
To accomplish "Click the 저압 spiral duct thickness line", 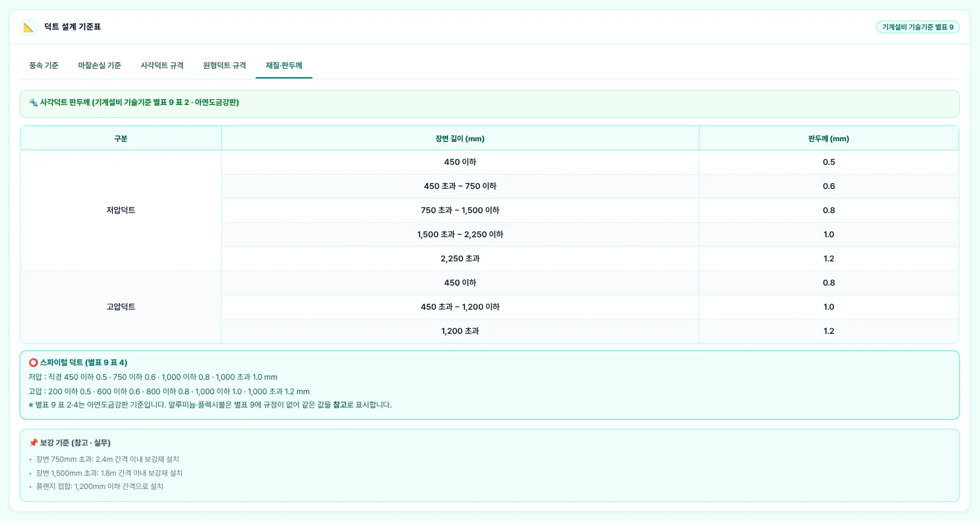I will pyautogui.click(x=153, y=377).
